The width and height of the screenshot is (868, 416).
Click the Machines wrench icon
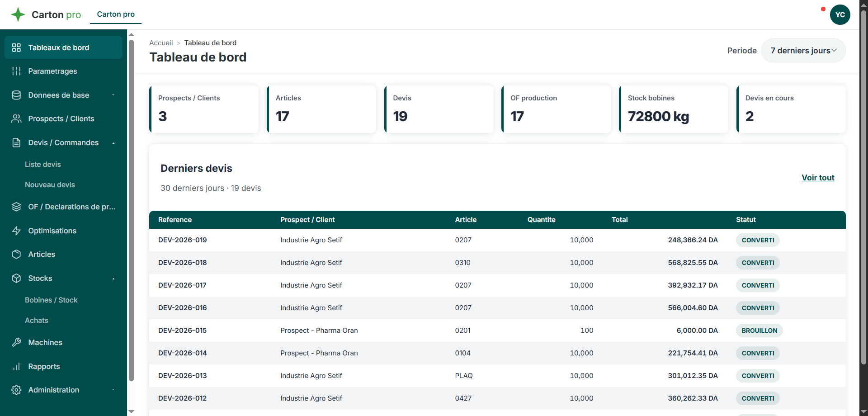pyautogui.click(x=17, y=342)
